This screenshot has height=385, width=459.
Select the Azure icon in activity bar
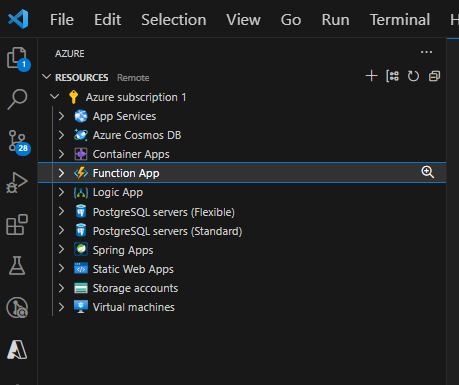click(x=17, y=350)
